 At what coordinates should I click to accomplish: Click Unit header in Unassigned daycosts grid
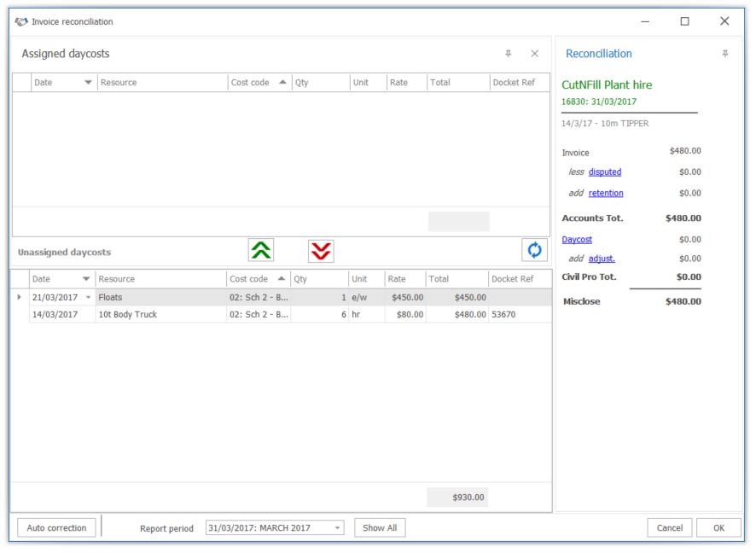(367, 279)
